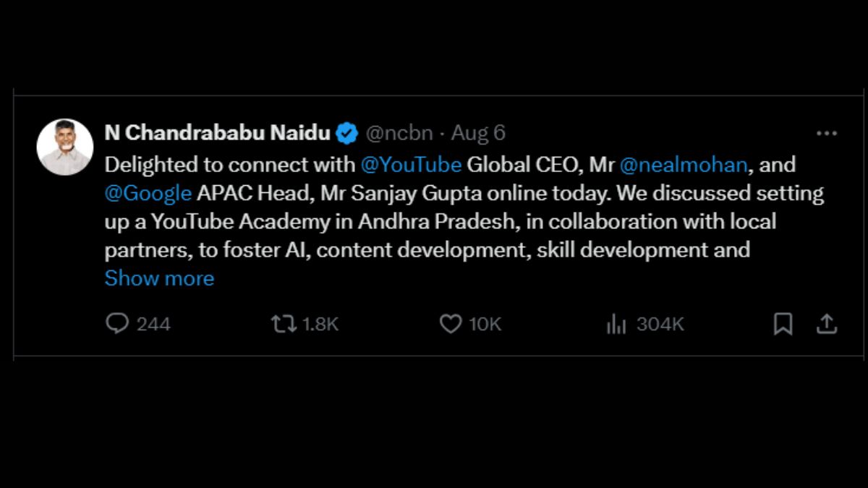The width and height of the screenshot is (868, 488).
Task: Like the tweet with the heart icon
Action: 451,324
